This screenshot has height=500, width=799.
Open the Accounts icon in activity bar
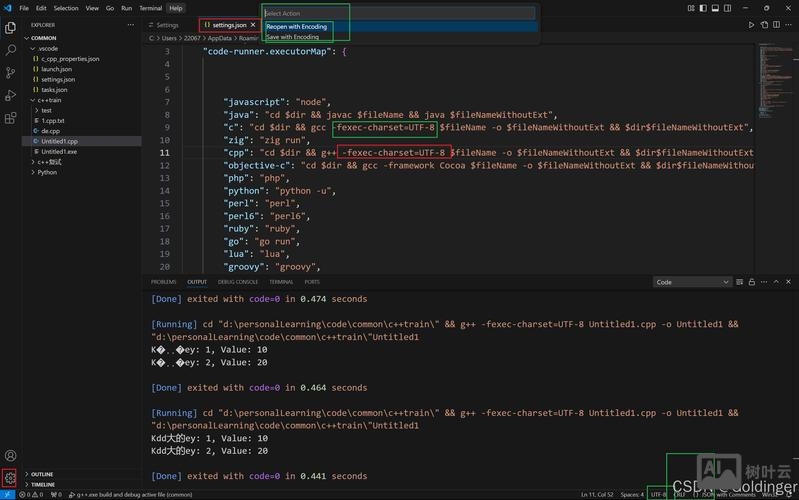(x=10, y=455)
